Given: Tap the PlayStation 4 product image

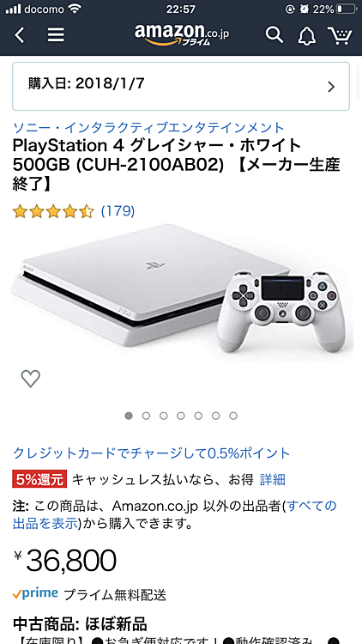Looking at the screenshot, I should (181, 292).
